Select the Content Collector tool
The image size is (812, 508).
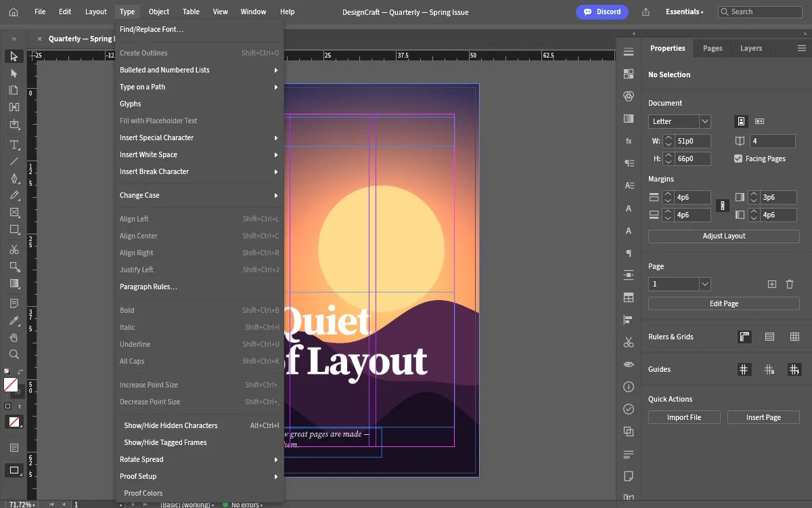tap(14, 124)
